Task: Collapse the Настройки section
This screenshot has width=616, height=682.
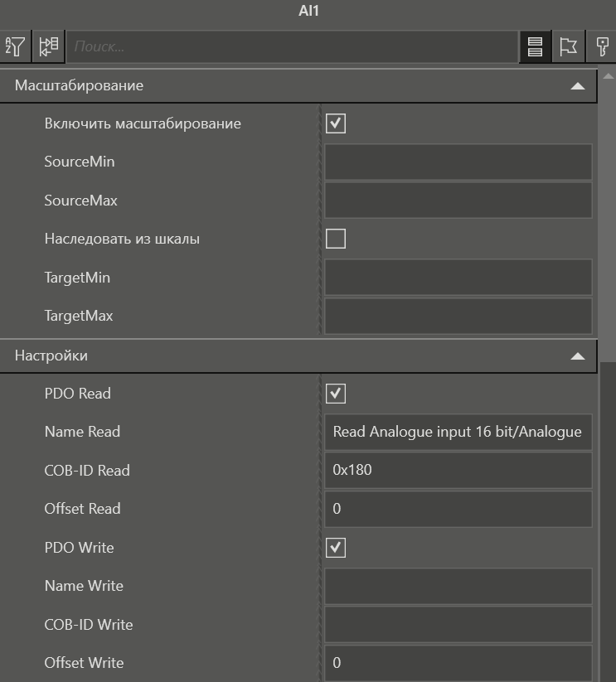Action: coord(577,356)
